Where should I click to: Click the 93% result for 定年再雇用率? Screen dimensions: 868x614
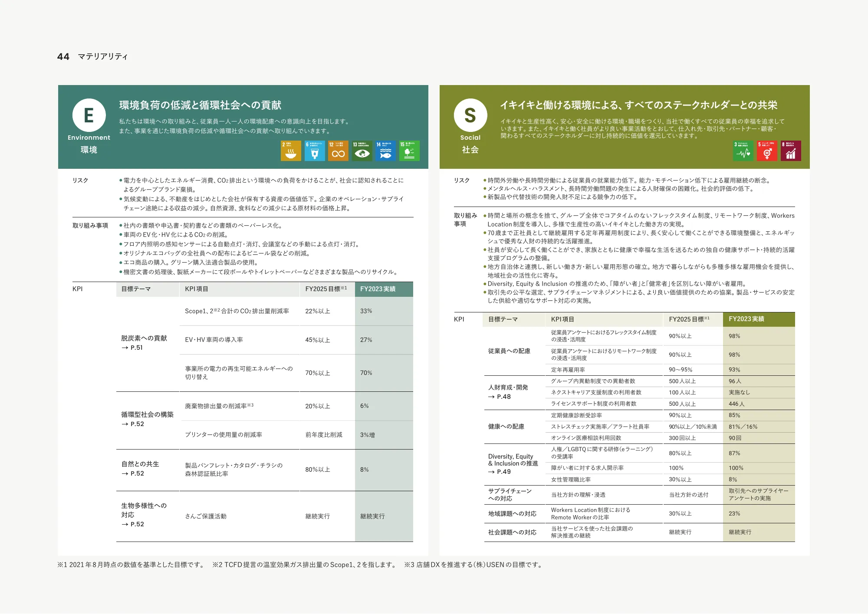pyautogui.click(x=734, y=370)
